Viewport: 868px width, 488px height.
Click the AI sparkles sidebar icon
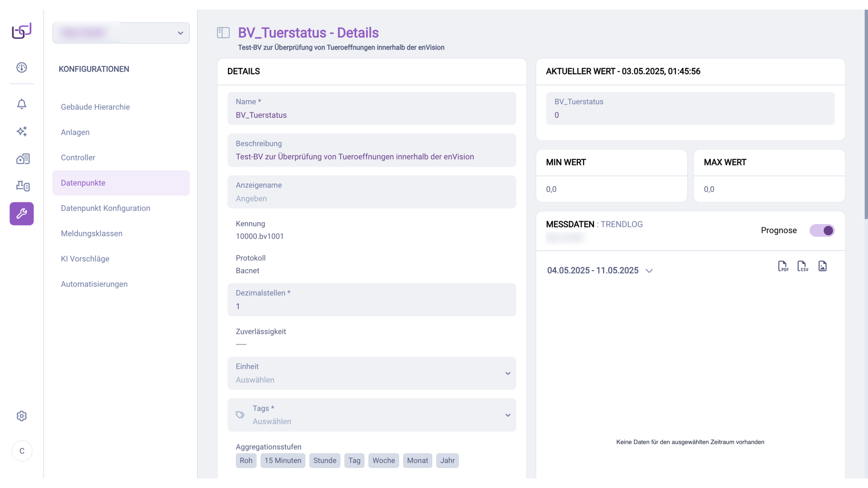22,131
